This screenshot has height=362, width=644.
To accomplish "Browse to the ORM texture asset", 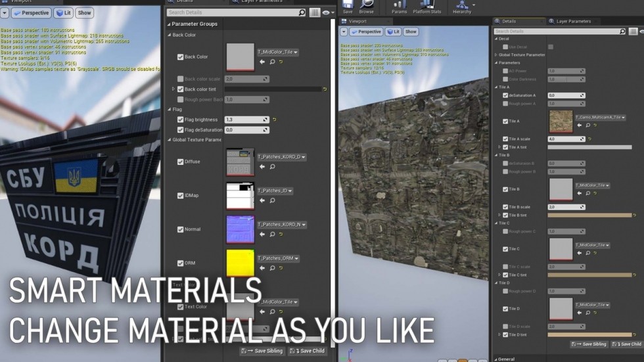I will click(x=272, y=268).
